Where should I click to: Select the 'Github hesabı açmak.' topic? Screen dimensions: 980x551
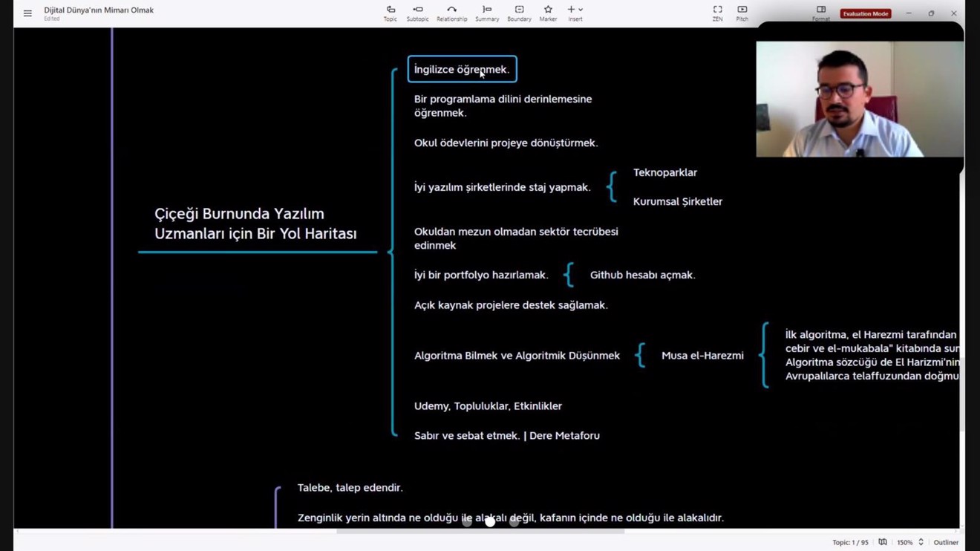[642, 275]
